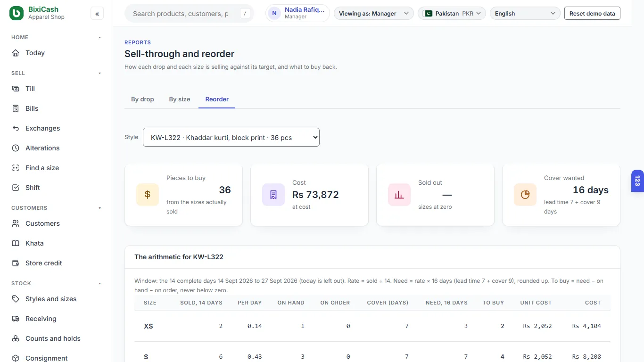Click the Pieces to buy dollar icon

coord(148,195)
